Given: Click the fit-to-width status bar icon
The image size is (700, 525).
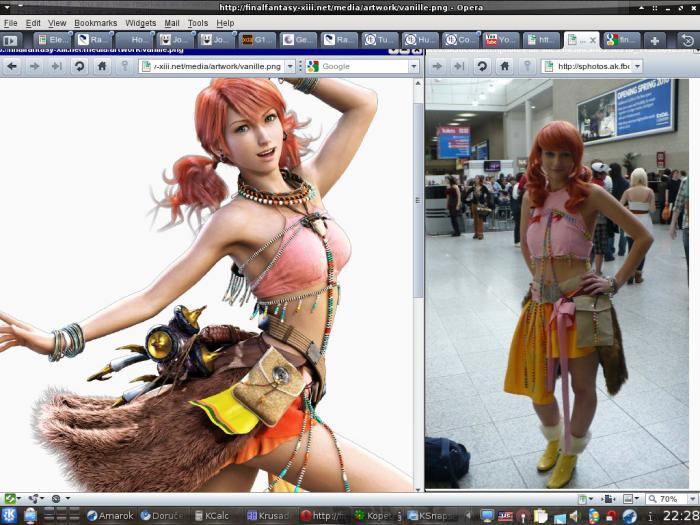Looking at the screenshot, I should pyautogui.click(x=607, y=499).
